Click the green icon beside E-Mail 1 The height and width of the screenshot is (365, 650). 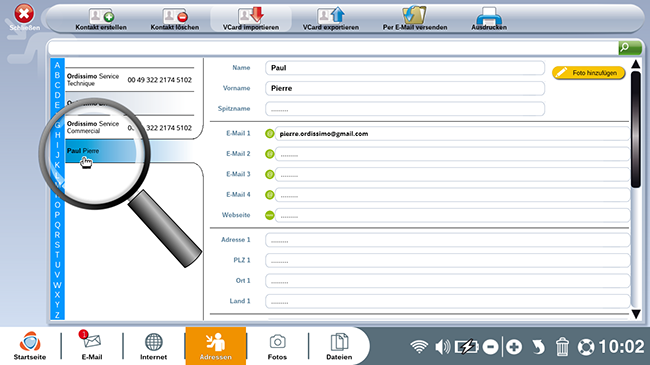pos(269,134)
